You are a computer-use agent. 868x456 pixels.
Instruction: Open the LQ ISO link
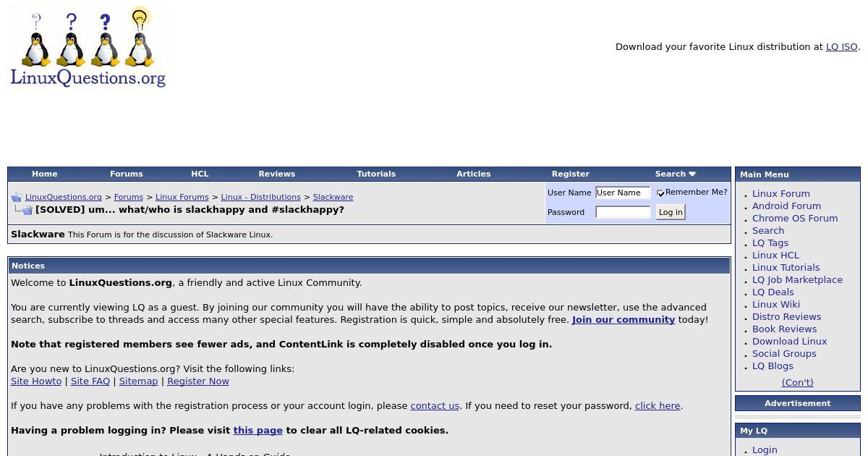pyautogui.click(x=841, y=47)
